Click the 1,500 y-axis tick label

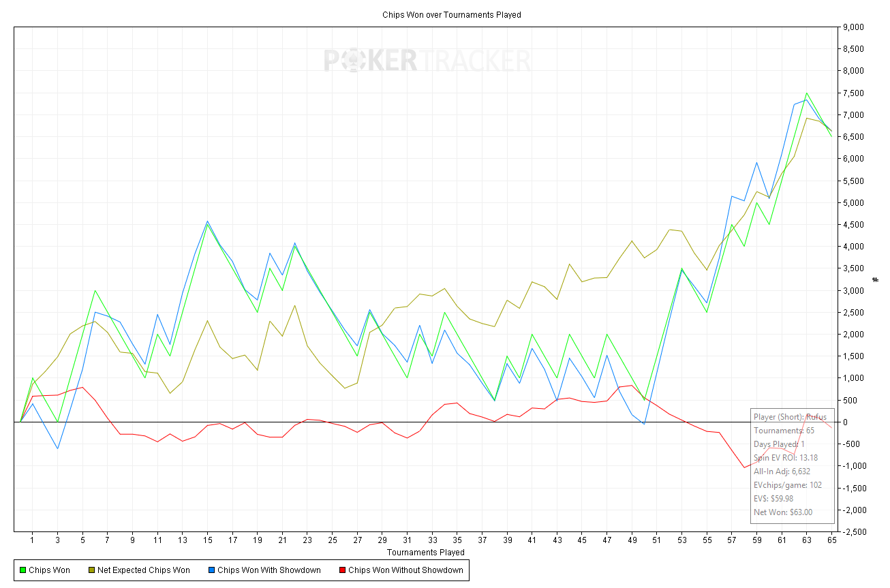click(x=855, y=356)
